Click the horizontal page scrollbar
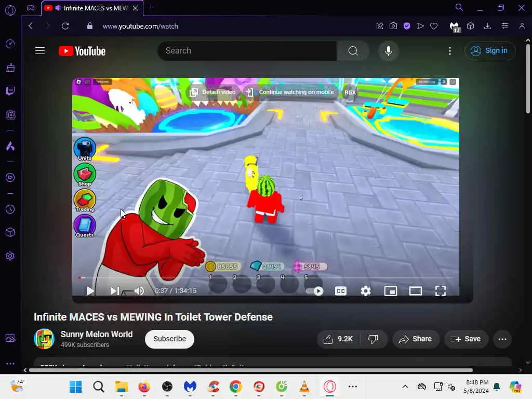The image size is (532, 399). pyautogui.click(x=250, y=370)
